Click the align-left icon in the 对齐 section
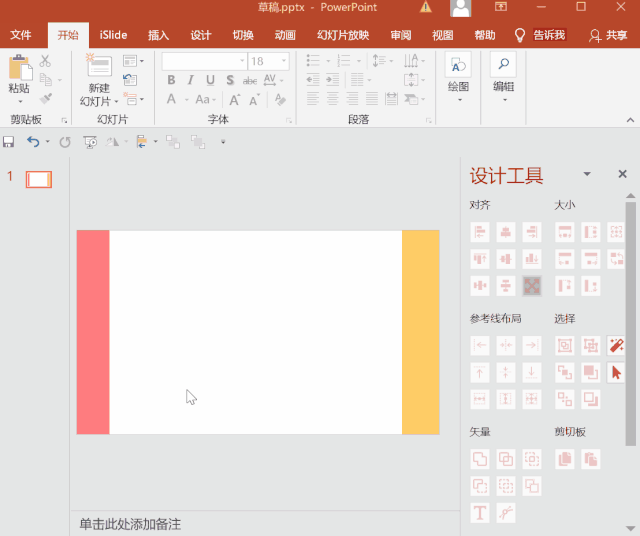 point(480,232)
